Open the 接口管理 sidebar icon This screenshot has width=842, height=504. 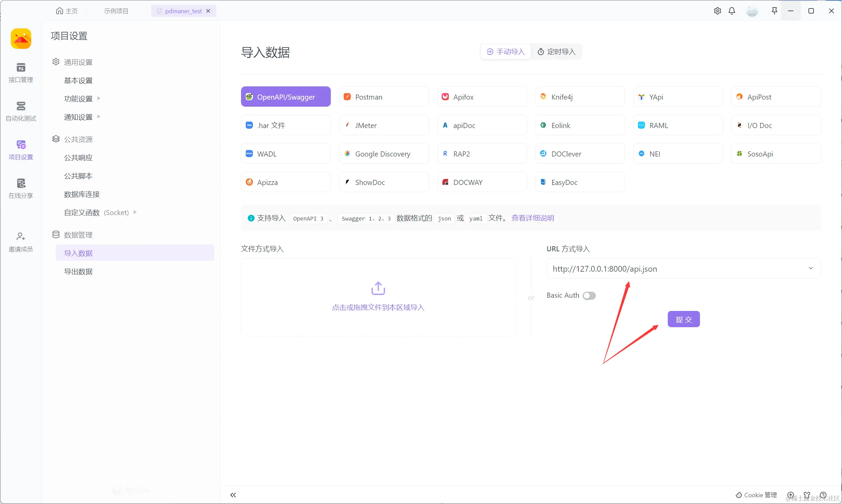pos(21,73)
